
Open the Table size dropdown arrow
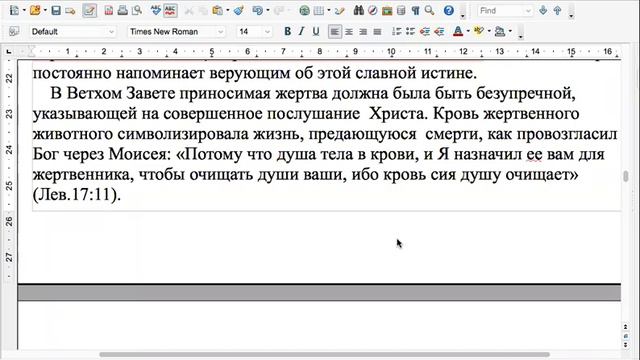329,11
